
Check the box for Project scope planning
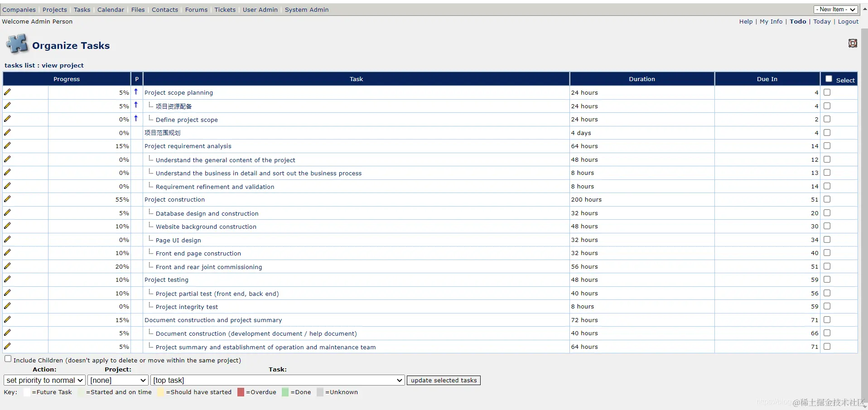(827, 92)
